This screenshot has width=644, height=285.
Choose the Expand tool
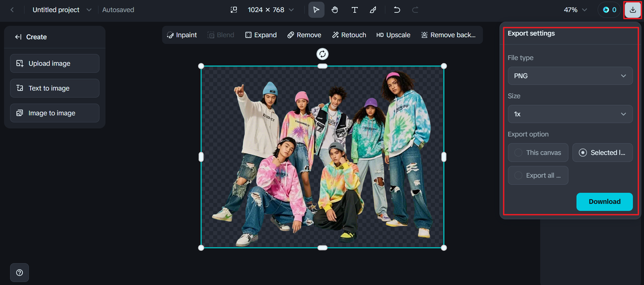[261, 35]
